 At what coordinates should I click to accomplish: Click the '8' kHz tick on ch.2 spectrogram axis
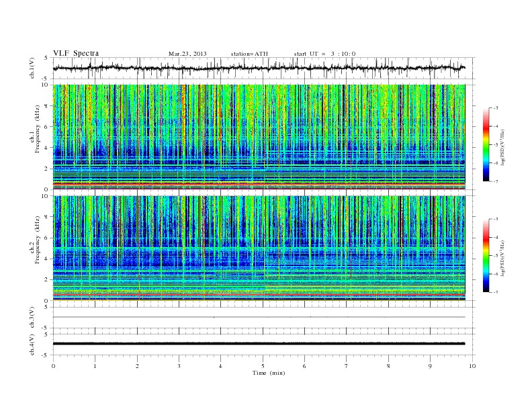(x=47, y=217)
